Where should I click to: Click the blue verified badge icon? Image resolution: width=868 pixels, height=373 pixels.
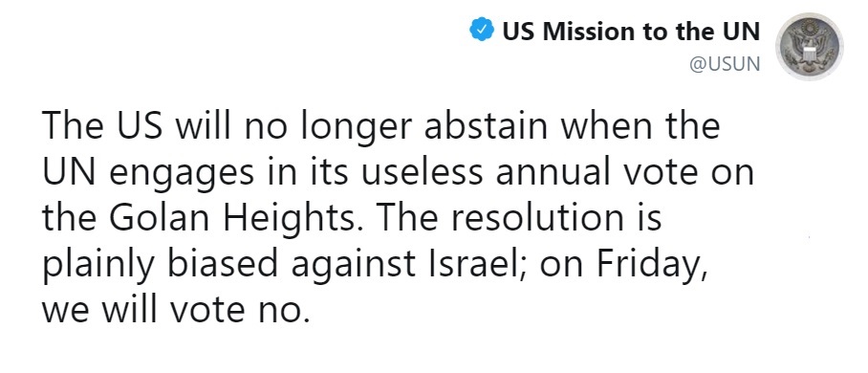(482, 30)
